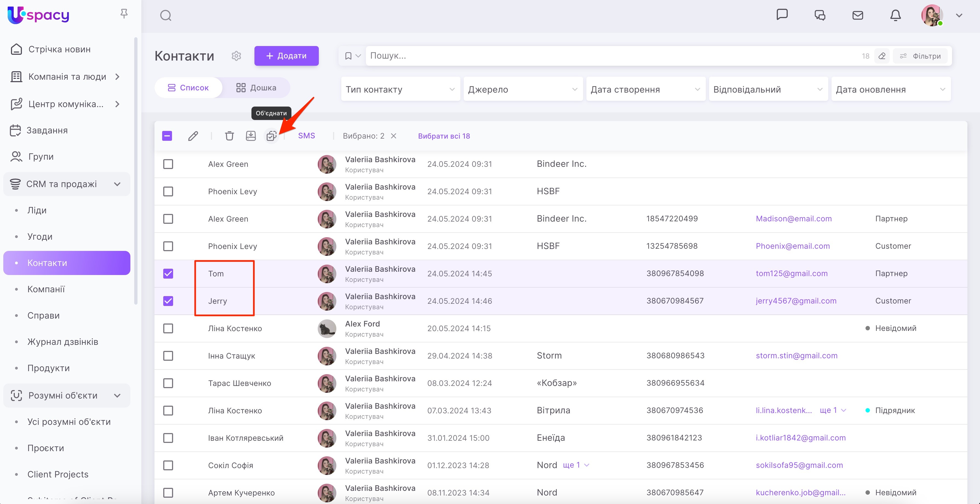Open the notifications bell icon
980x504 pixels.
tap(895, 15)
